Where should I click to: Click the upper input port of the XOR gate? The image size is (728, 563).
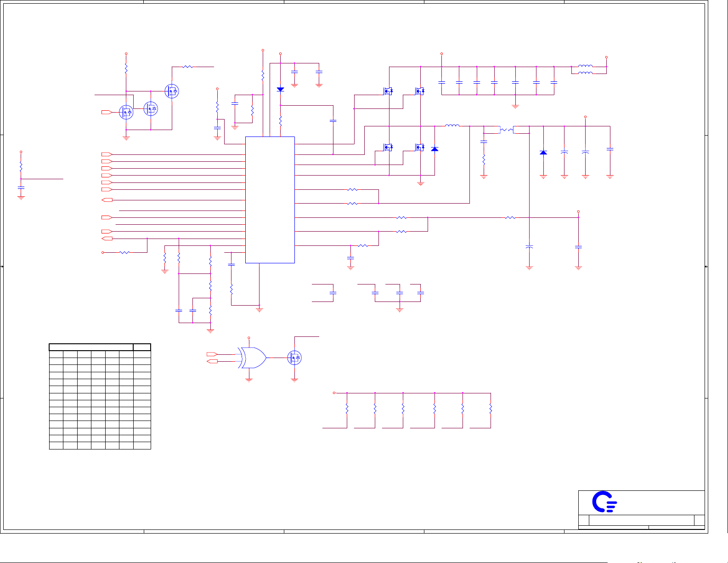212,354
